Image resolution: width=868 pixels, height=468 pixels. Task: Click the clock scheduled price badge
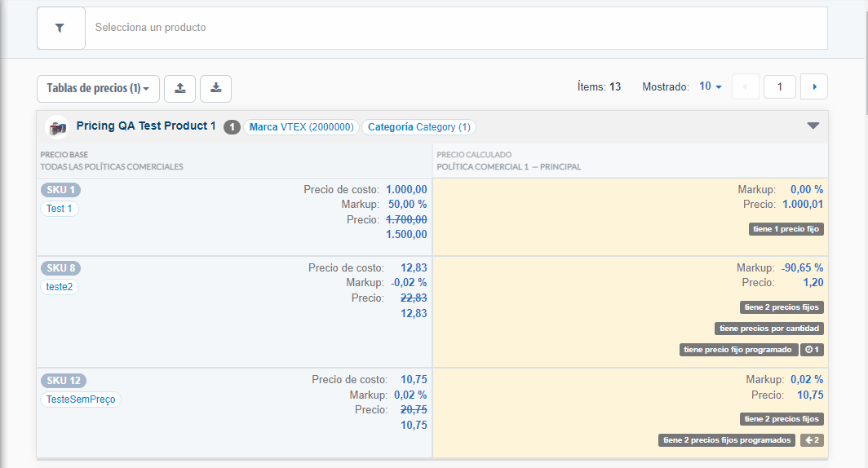coord(812,350)
